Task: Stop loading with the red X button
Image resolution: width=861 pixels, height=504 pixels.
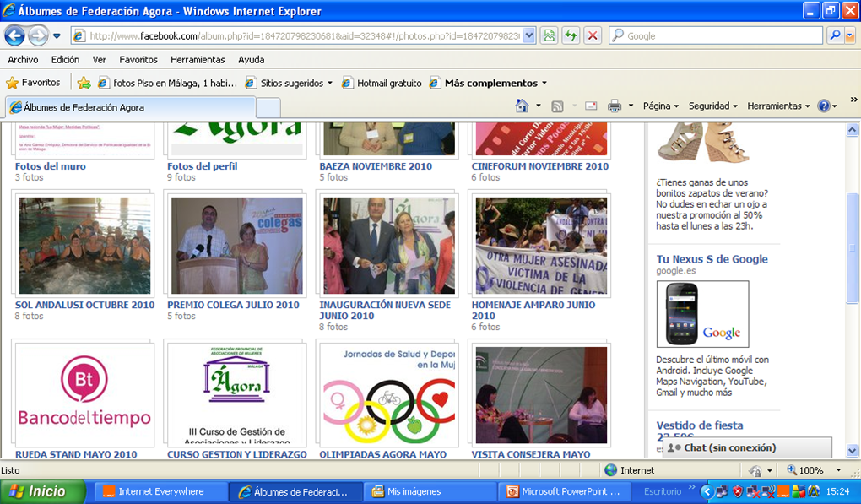Action: tap(593, 36)
